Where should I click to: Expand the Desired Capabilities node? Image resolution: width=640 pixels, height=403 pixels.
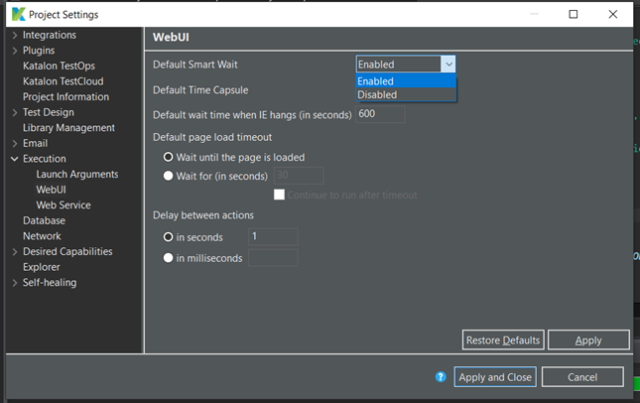point(14,252)
